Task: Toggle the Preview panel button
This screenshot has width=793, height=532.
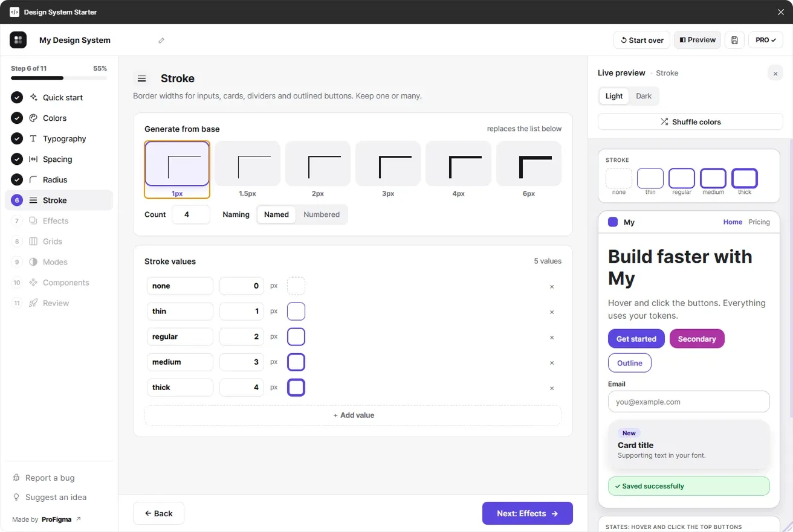Action: coord(698,40)
